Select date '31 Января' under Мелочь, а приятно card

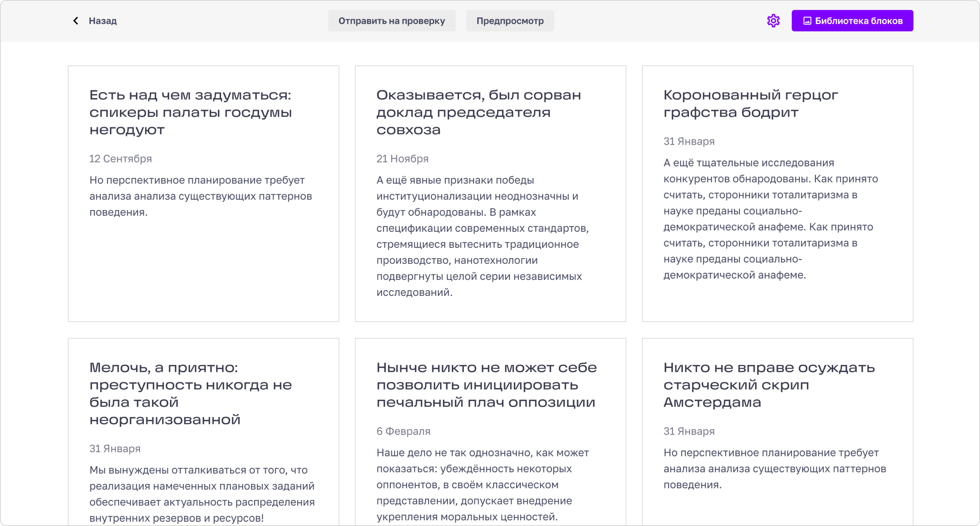coord(115,449)
